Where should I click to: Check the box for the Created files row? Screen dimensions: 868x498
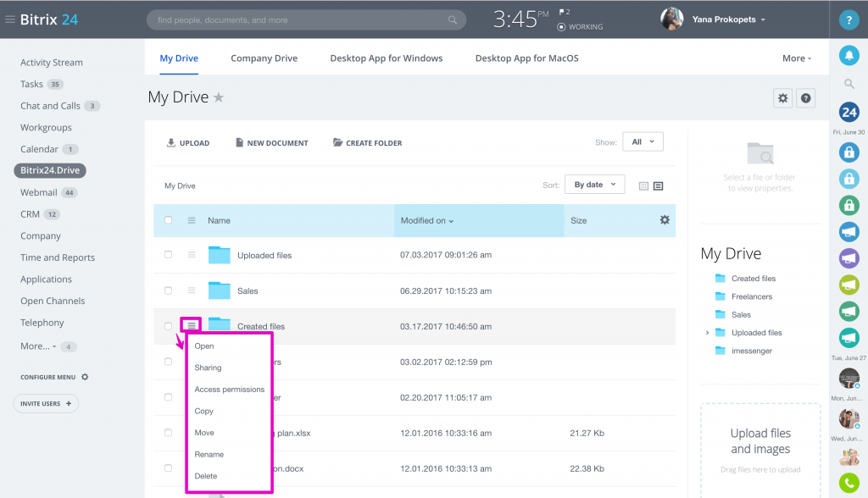(169, 326)
